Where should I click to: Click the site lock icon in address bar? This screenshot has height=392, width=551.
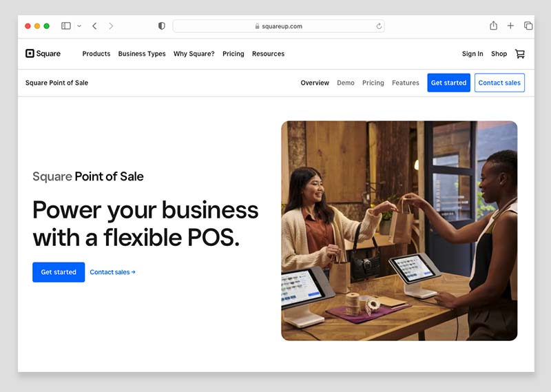pyautogui.click(x=257, y=26)
